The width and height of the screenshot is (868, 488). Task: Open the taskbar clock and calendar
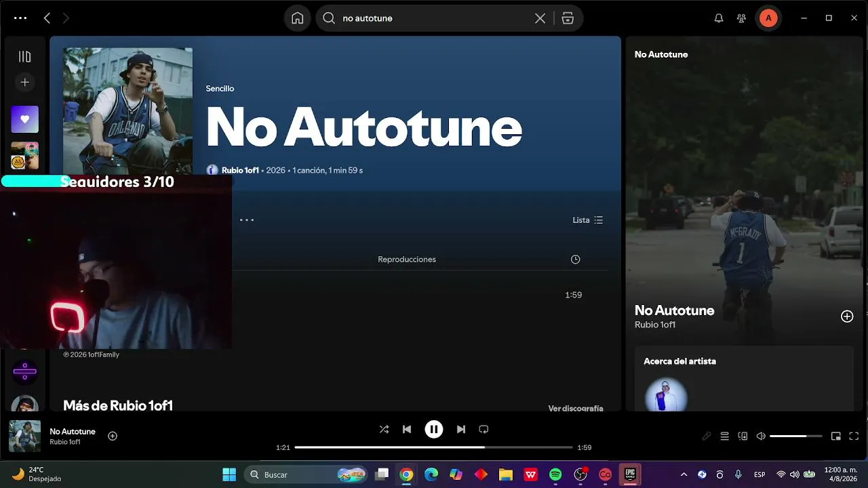pos(841,474)
